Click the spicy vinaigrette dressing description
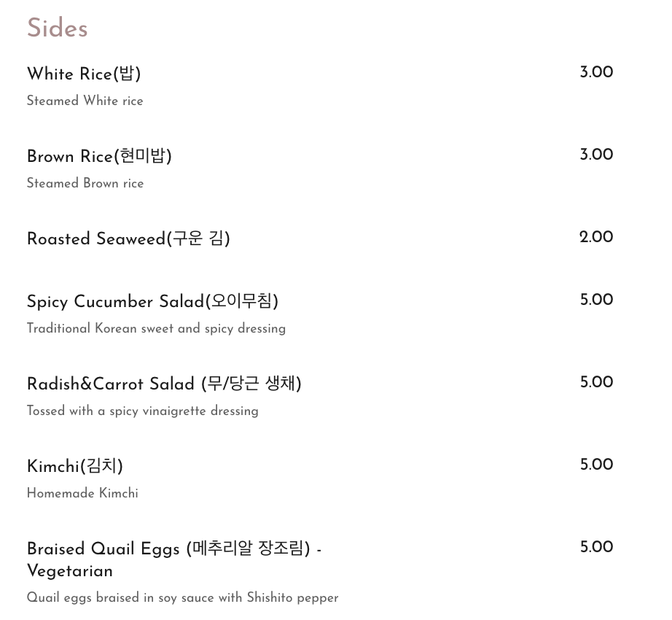672x620 pixels. tap(142, 411)
